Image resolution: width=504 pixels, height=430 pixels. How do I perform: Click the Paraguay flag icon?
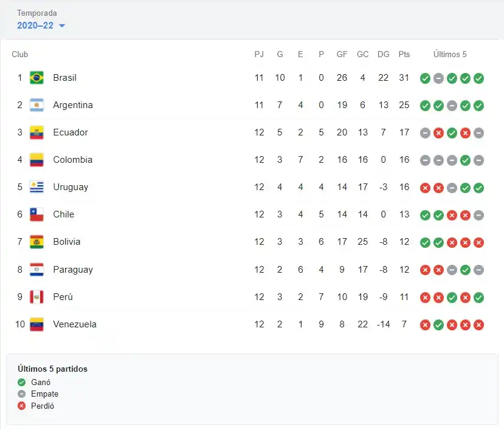(x=36, y=269)
